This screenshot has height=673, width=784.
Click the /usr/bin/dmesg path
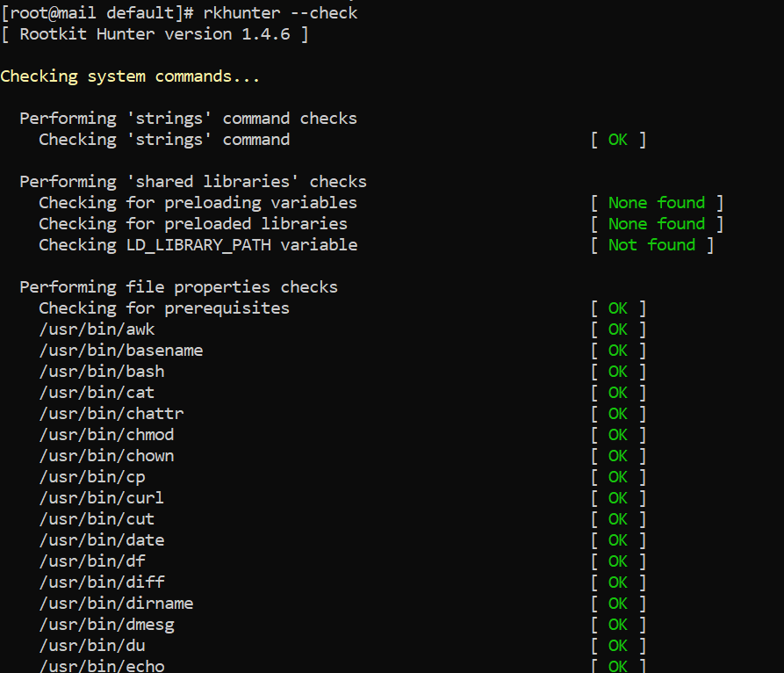tap(106, 625)
